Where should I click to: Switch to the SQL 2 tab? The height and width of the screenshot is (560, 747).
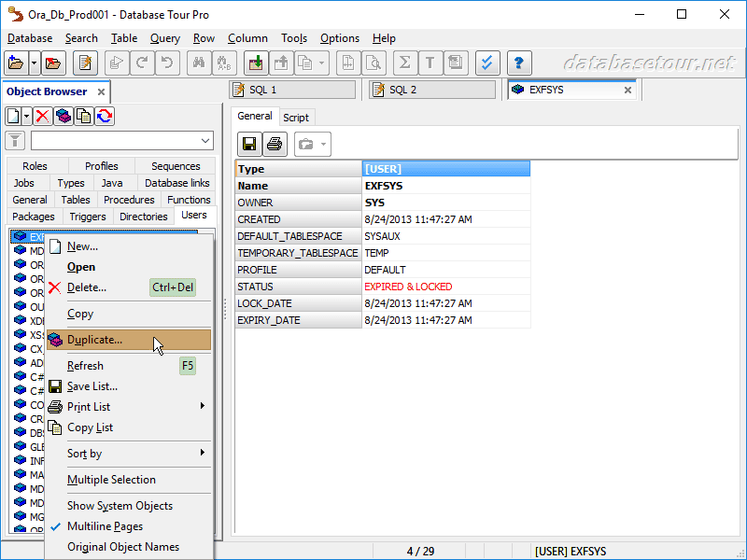402,90
